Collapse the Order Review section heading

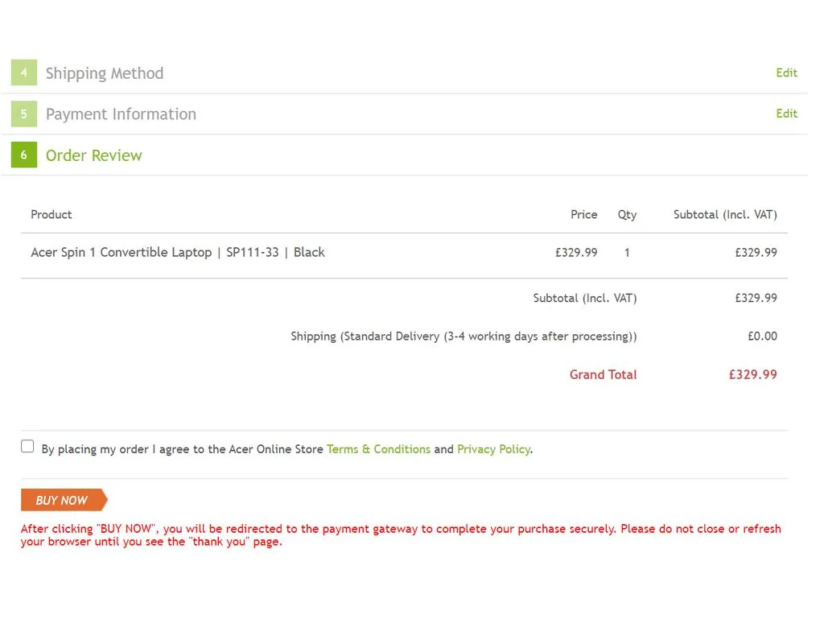pyautogui.click(x=94, y=155)
